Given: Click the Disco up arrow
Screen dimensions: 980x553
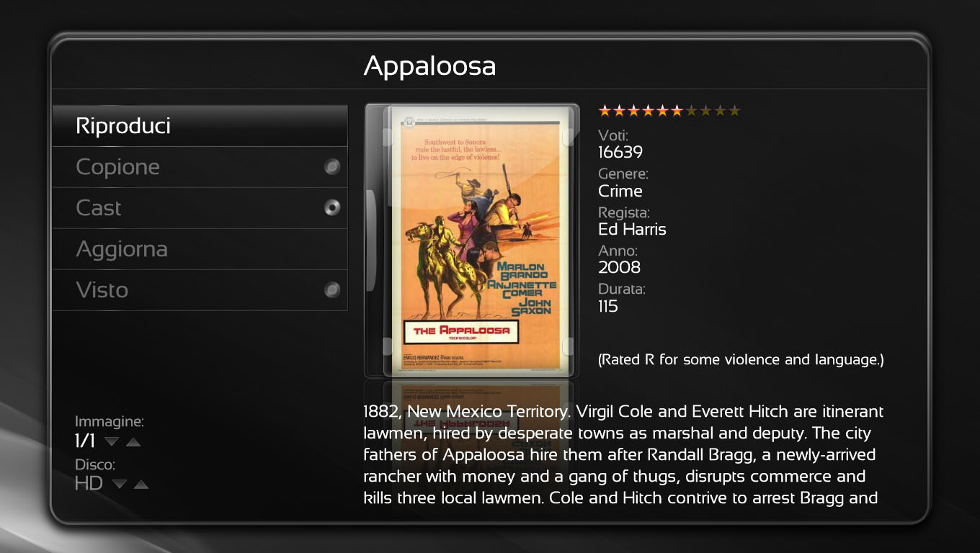Looking at the screenshot, I should pyautogui.click(x=141, y=484).
